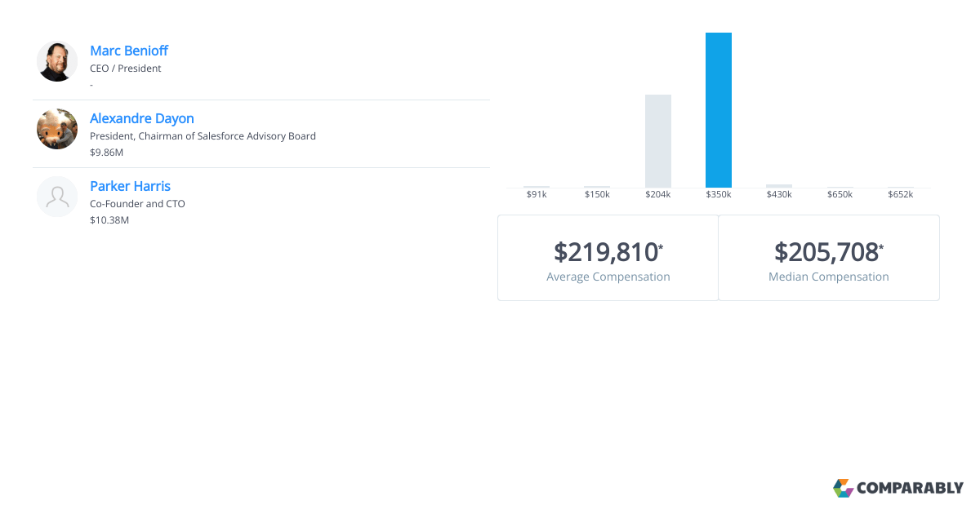Click the $652k axis label
The width and height of the screenshot is (980, 514).
tap(900, 194)
